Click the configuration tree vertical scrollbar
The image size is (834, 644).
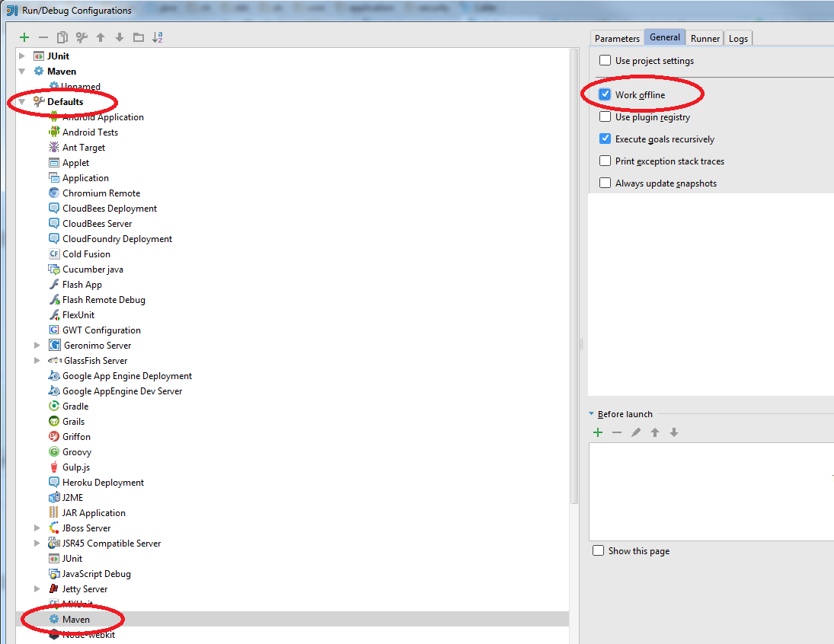(574, 276)
